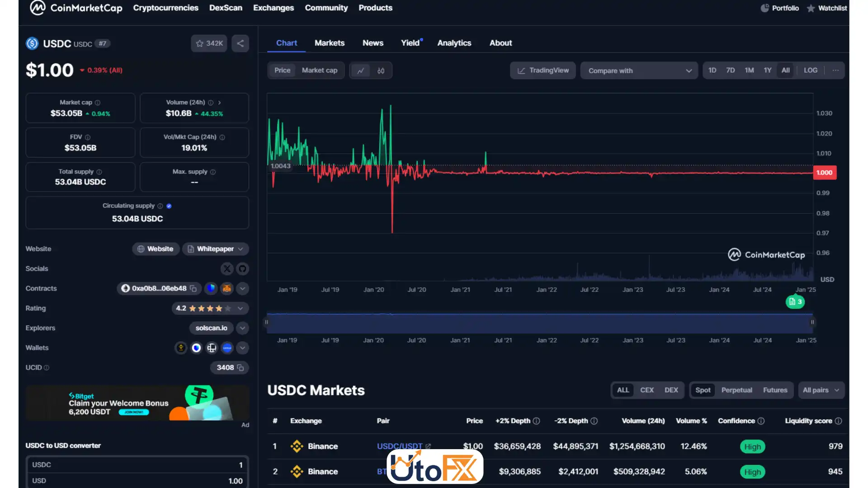The image size is (868, 488).
Task: Click the left handle of chart range slider
Action: click(x=267, y=322)
